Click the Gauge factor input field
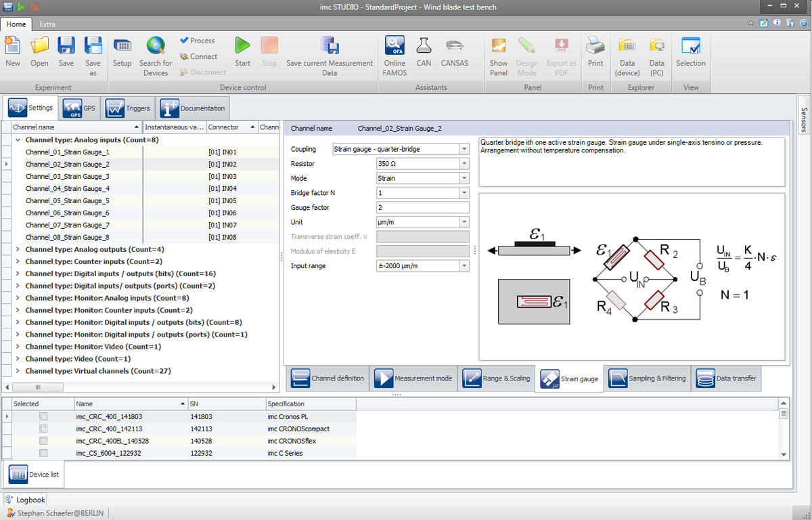The image size is (812, 520). [422, 207]
